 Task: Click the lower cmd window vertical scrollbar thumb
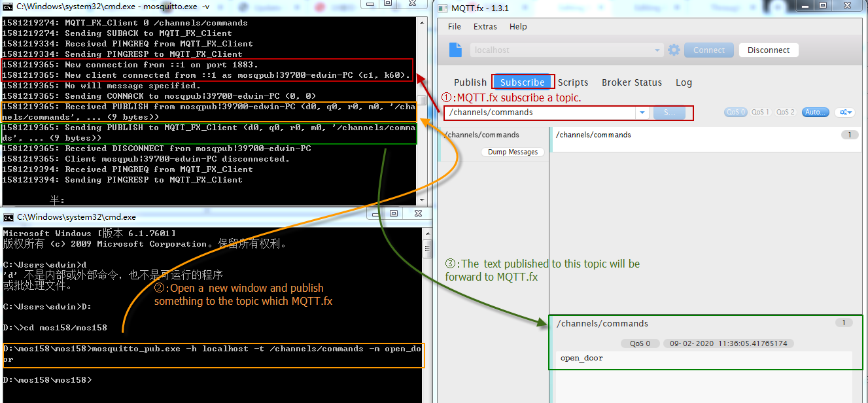pos(427,248)
